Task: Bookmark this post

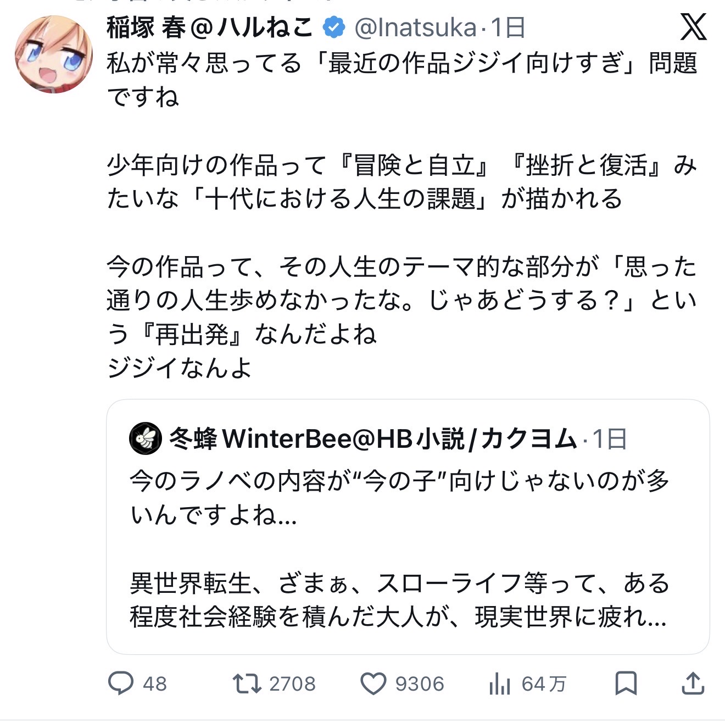Action: (x=626, y=683)
